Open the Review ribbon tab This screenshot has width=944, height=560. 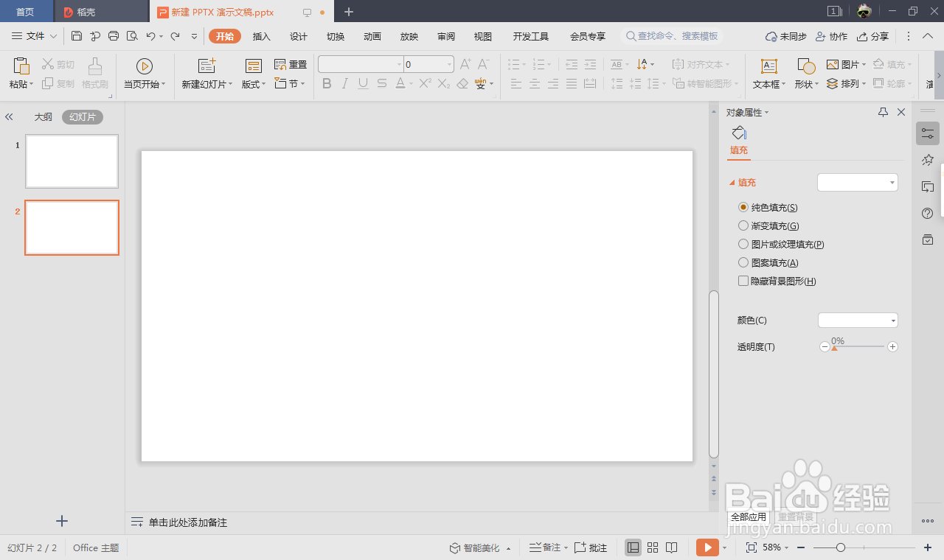[x=446, y=36]
